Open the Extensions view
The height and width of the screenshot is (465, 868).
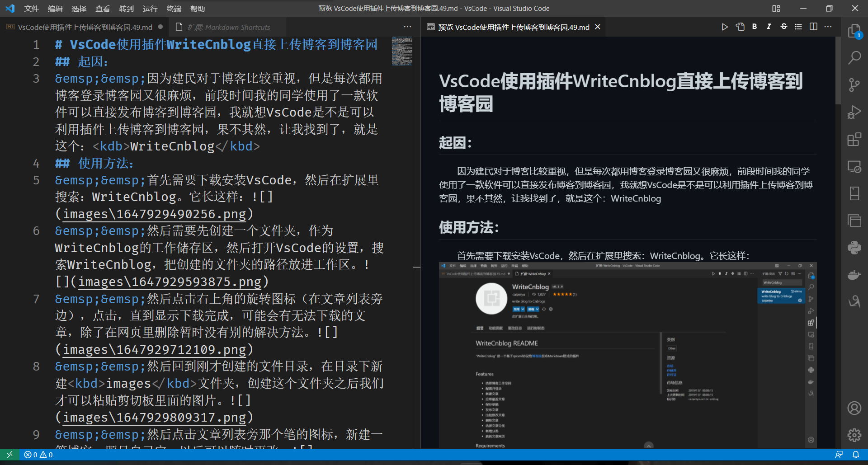[x=854, y=139]
